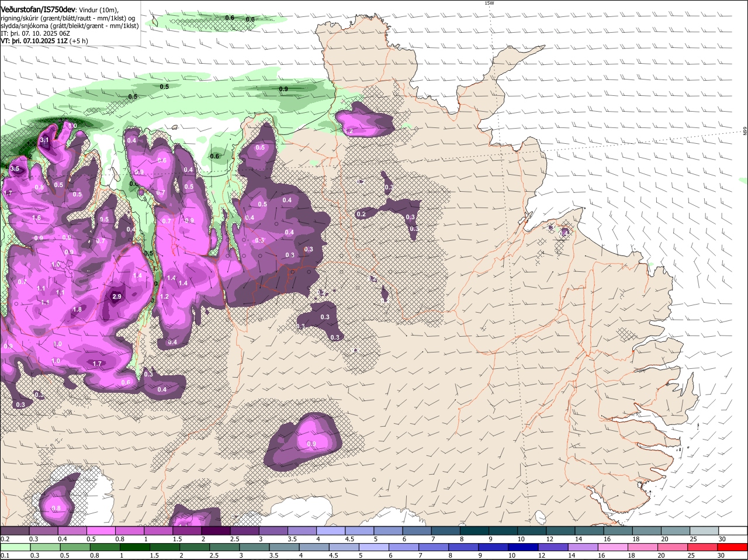Click the upper scale swatch between 3.5 and 4
748x560 pixels.
point(301,530)
